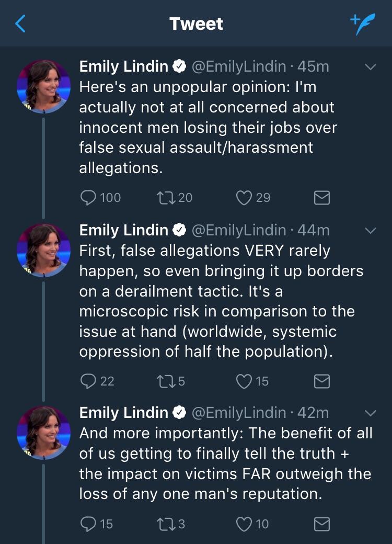The height and width of the screenshot is (544, 392).
Task: Go back using the top-left arrow
Action: [20, 24]
